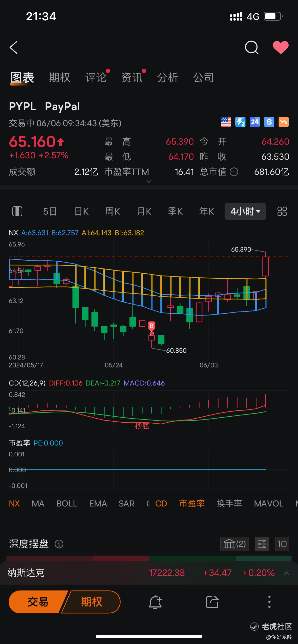
Task: Open the more options vertical dots
Action: [x=269, y=602]
